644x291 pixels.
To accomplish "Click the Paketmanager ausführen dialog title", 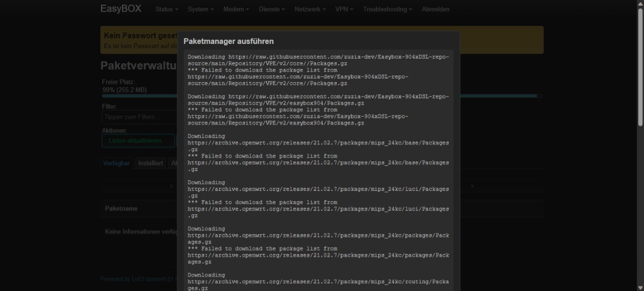I will coord(229,41).
